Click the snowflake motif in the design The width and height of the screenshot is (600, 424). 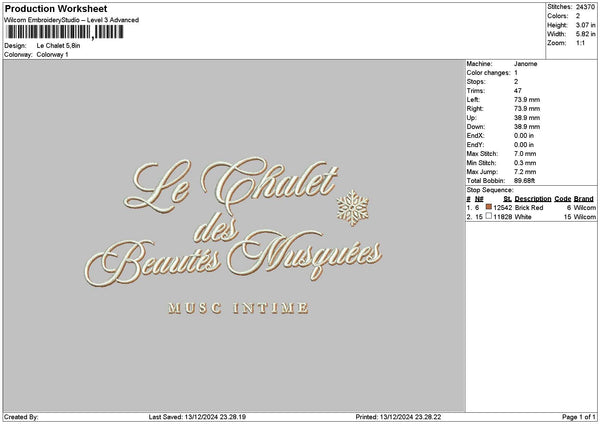pyautogui.click(x=352, y=206)
